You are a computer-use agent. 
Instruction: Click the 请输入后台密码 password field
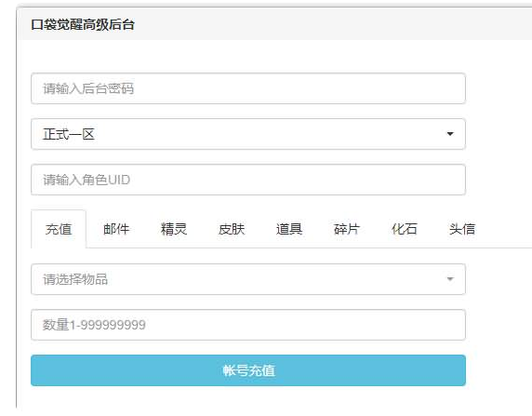tap(248, 88)
